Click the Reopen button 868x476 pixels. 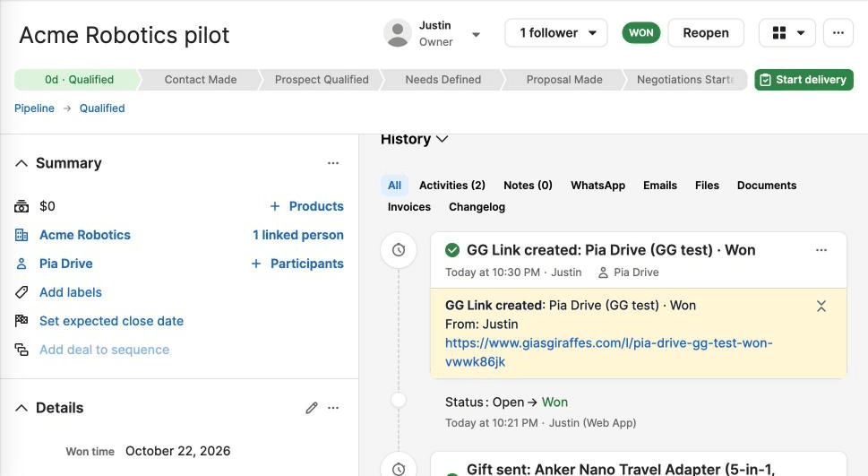pyautogui.click(x=706, y=33)
